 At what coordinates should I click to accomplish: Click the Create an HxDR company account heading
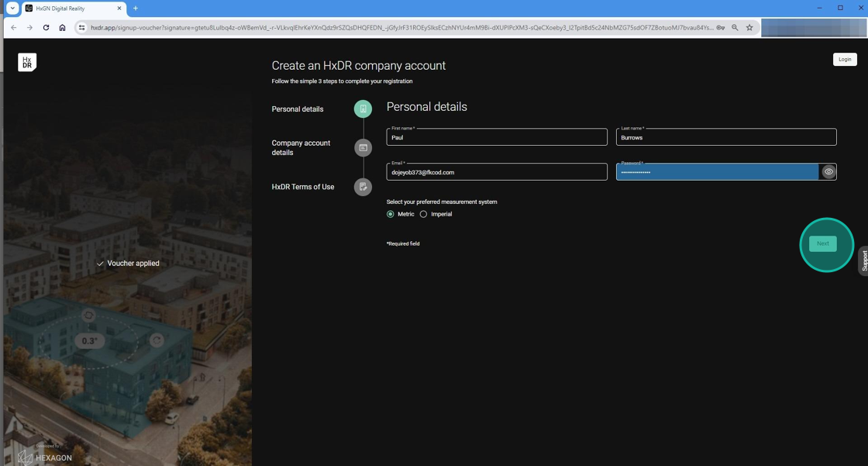[x=359, y=65]
